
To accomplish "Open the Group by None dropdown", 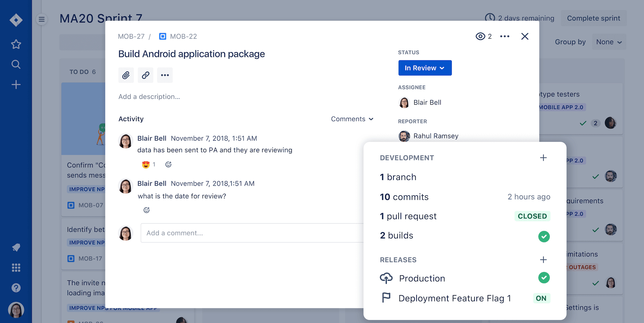I will (x=609, y=42).
